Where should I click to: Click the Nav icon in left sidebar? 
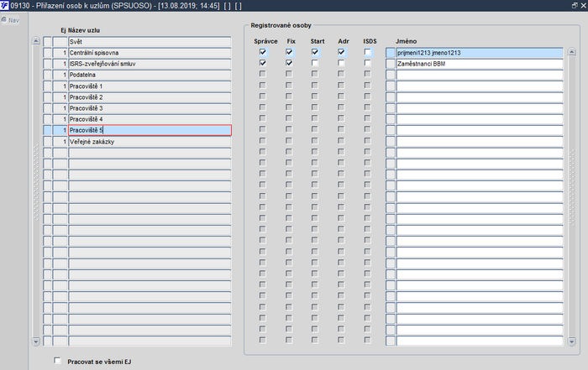point(10,20)
